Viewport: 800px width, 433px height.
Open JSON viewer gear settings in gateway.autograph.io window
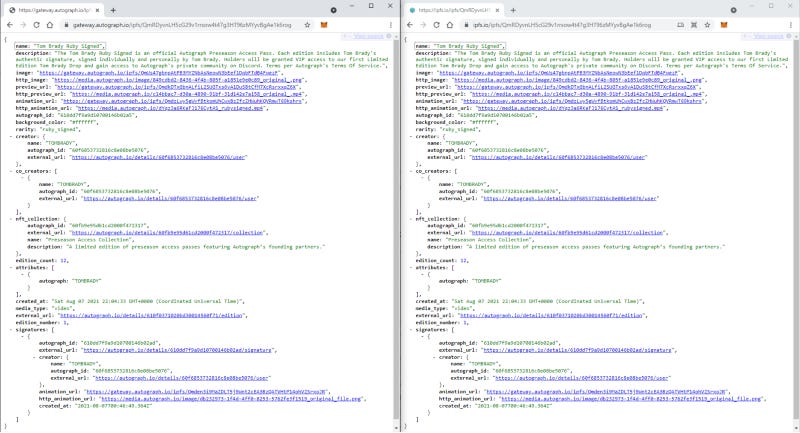pos(389,36)
